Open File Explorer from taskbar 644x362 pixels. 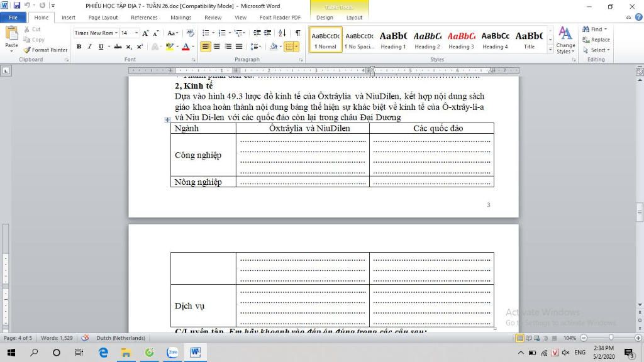point(126,352)
